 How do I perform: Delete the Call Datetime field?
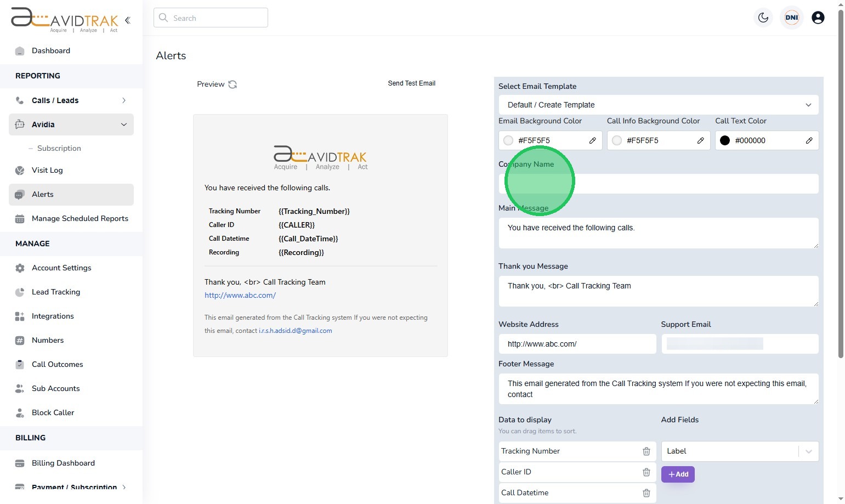[646, 493]
